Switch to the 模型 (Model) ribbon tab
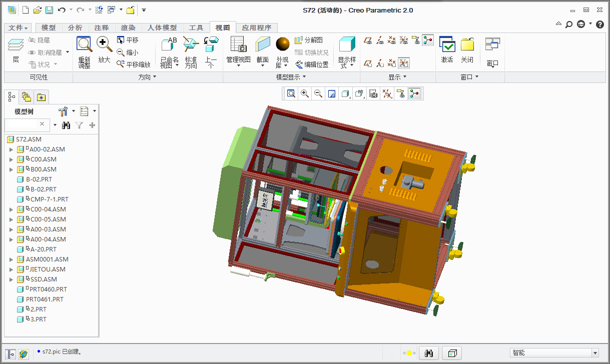Image resolution: width=610 pixels, height=364 pixels. [x=49, y=28]
